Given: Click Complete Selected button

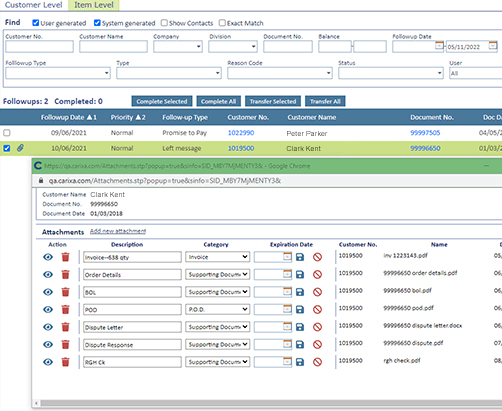Looking at the screenshot, I should (x=162, y=101).
